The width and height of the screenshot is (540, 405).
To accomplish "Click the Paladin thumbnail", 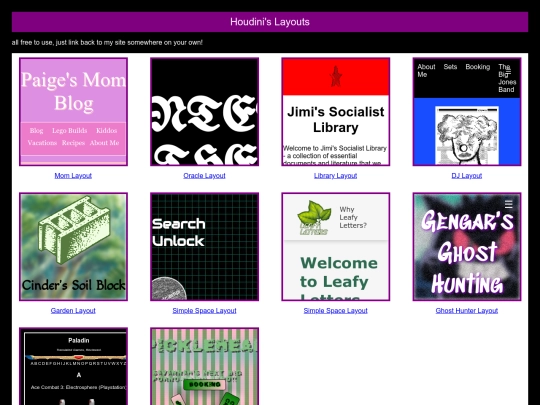I will [73, 366].
